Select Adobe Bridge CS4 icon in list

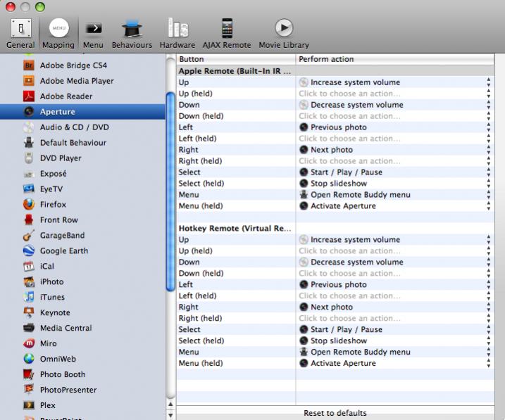[x=29, y=65]
